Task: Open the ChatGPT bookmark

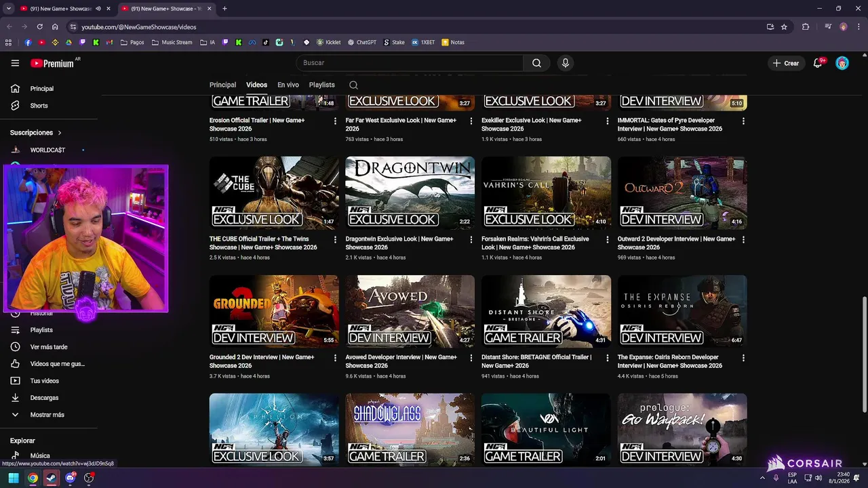Action: (x=362, y=42)
